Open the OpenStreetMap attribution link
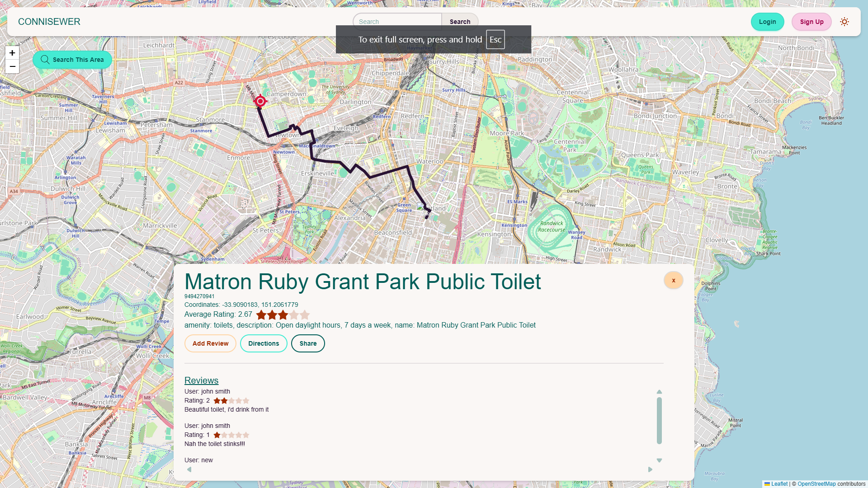This screenshot has width=868, height=488. coord(816,484)
